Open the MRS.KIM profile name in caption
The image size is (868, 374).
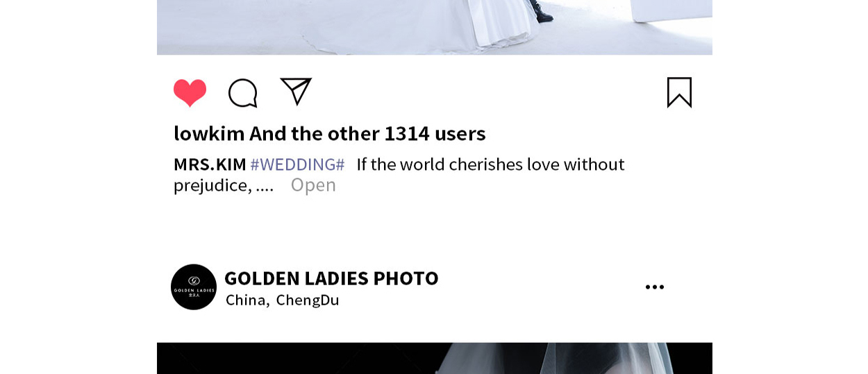(x=210, y=164)
